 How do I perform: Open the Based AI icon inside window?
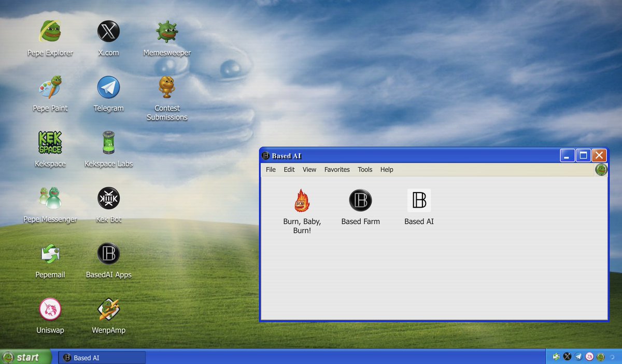coord(419,200)
